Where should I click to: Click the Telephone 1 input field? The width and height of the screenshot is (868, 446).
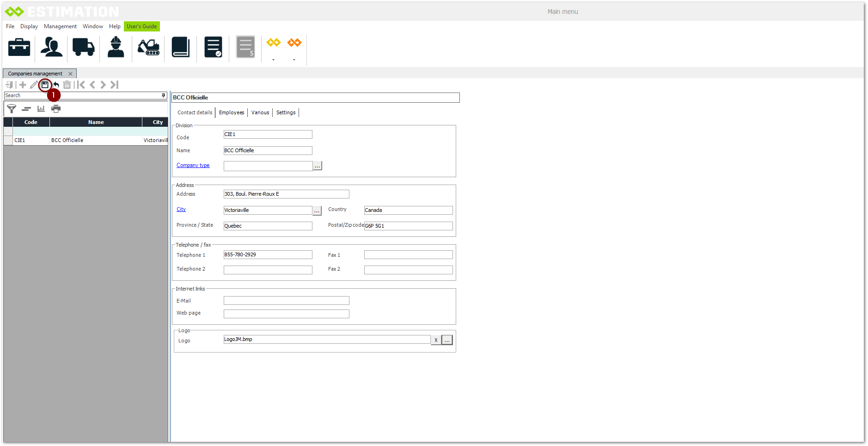tap(268, 255)
